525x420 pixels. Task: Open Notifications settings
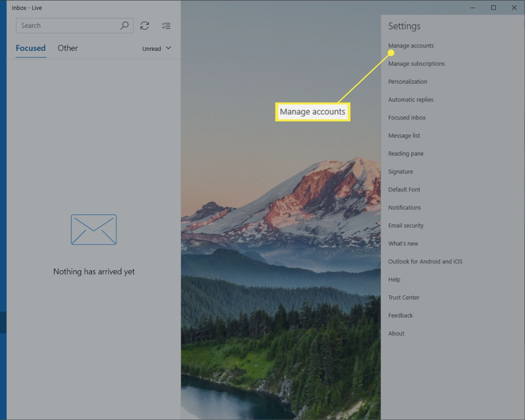click(404, 207)
